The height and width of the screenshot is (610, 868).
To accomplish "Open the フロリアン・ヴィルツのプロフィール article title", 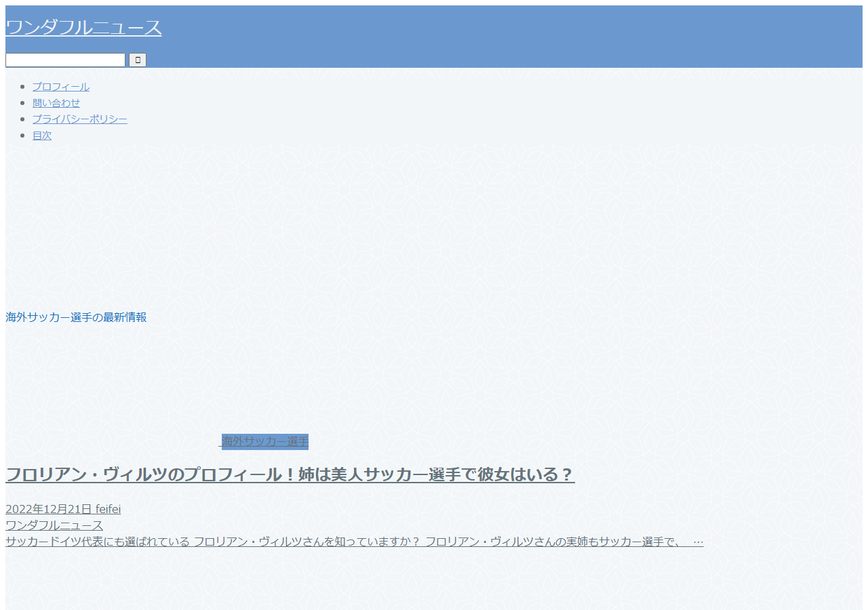I will coord(290,474).
